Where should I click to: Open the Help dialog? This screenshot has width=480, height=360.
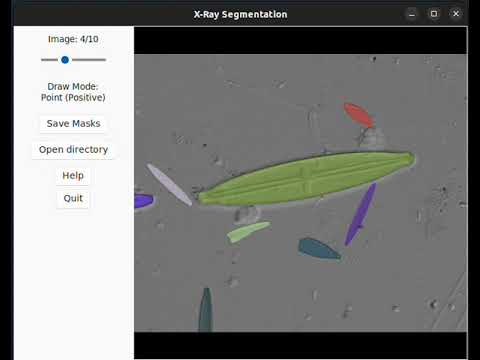pyautogui.click(x=73, y=176)
